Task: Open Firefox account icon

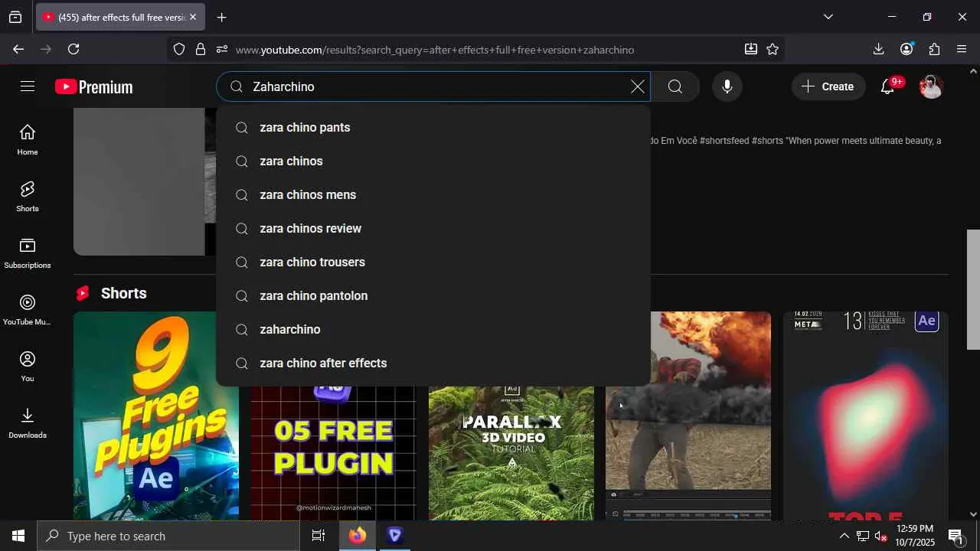Action: tap(906, 49)
